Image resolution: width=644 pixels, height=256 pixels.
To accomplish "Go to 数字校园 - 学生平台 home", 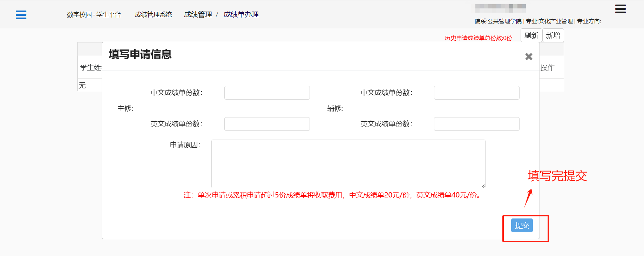I will click(x=94, y=15).
